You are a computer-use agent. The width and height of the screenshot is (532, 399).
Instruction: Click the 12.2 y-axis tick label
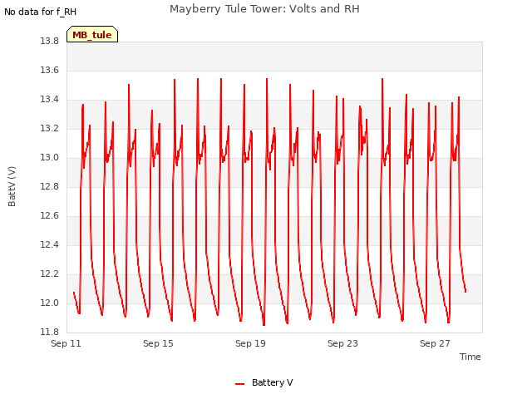(50, 273)
